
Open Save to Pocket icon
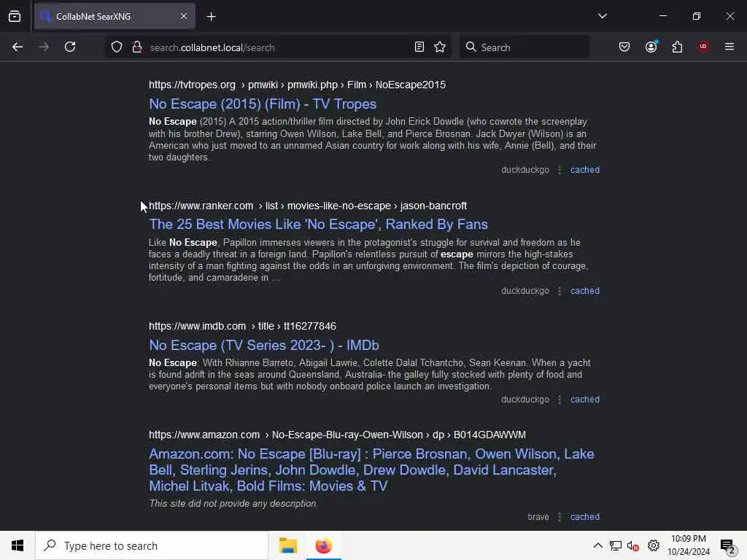(624, 47)
